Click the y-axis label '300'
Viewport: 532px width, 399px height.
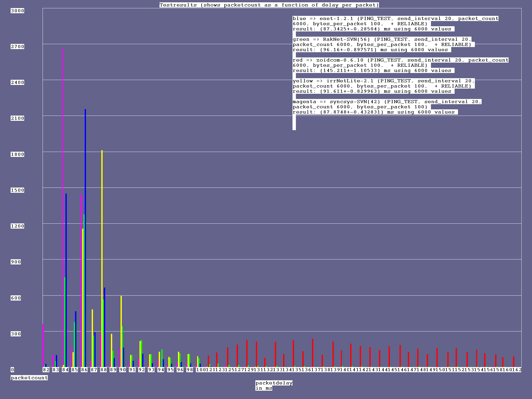(x=16, y=334)
